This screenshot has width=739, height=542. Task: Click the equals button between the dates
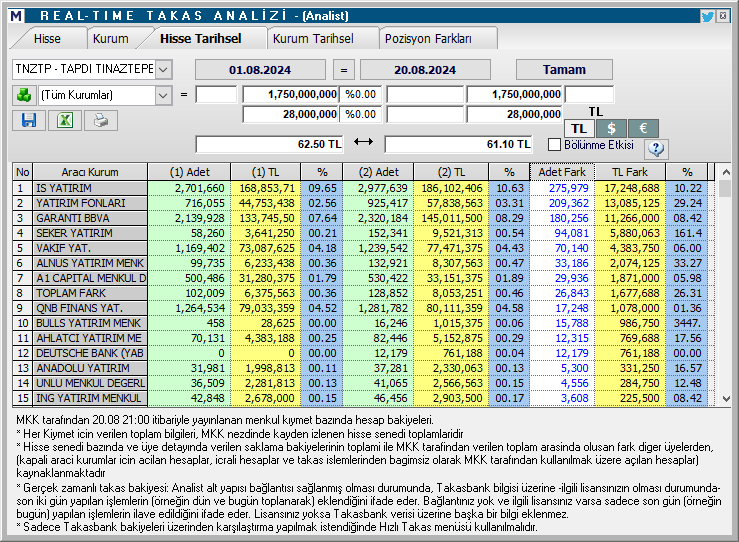(344, 70)
